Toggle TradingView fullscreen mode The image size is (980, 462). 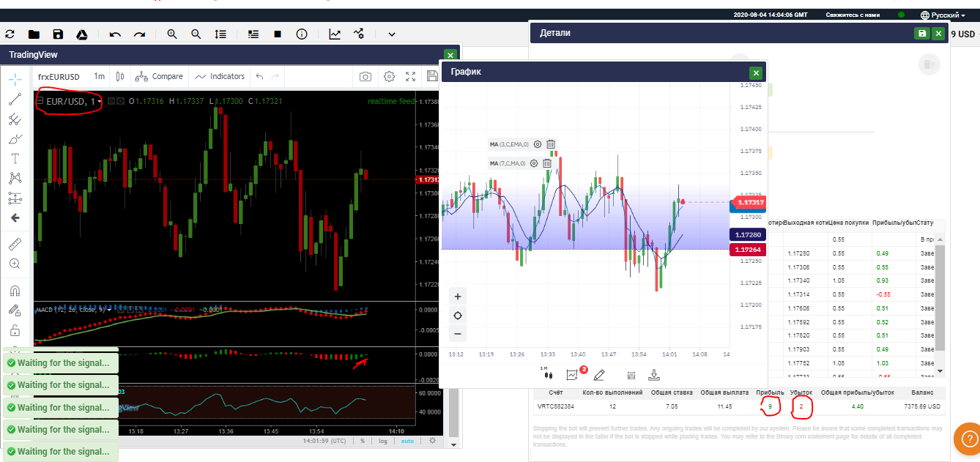[411, 76]
